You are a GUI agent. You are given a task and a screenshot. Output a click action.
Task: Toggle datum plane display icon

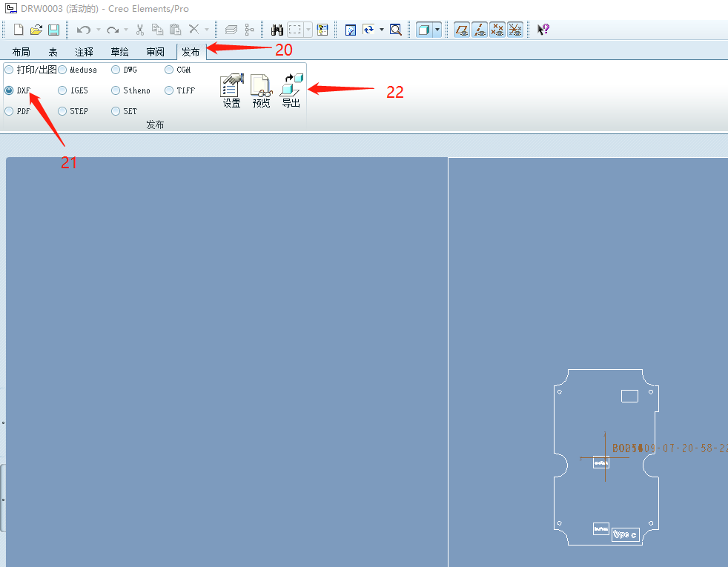click(462, 30)
